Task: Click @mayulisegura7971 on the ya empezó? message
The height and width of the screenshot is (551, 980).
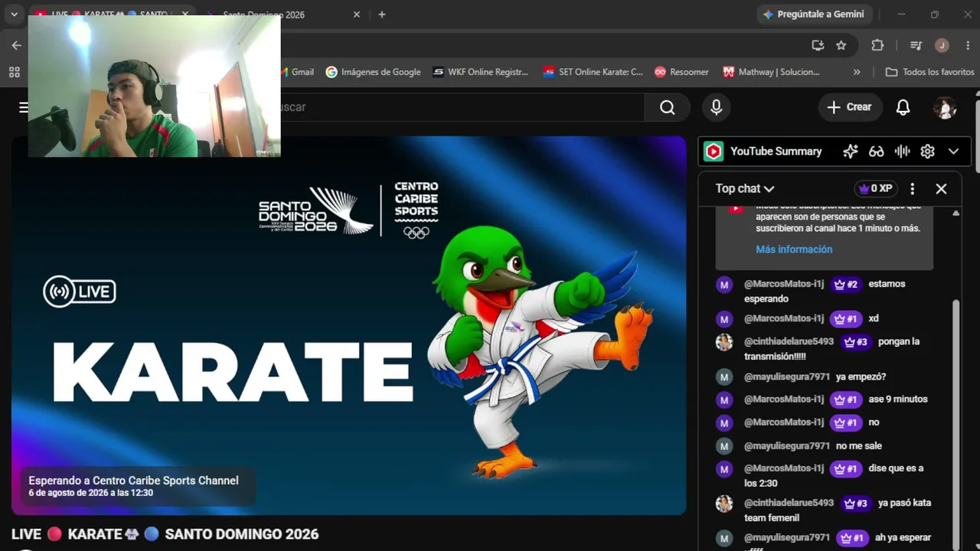Action: tap(787, 377)
